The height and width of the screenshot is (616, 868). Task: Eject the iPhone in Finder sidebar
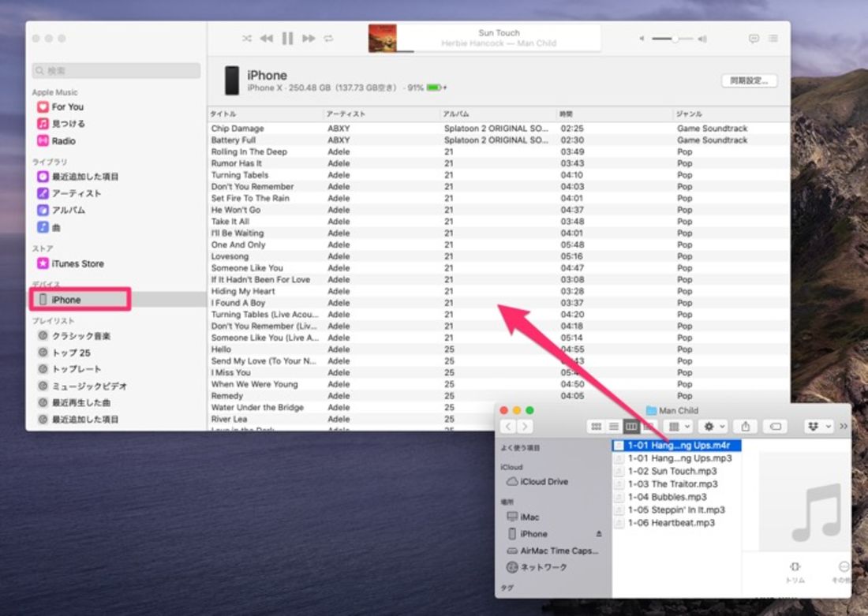(598, 533)
